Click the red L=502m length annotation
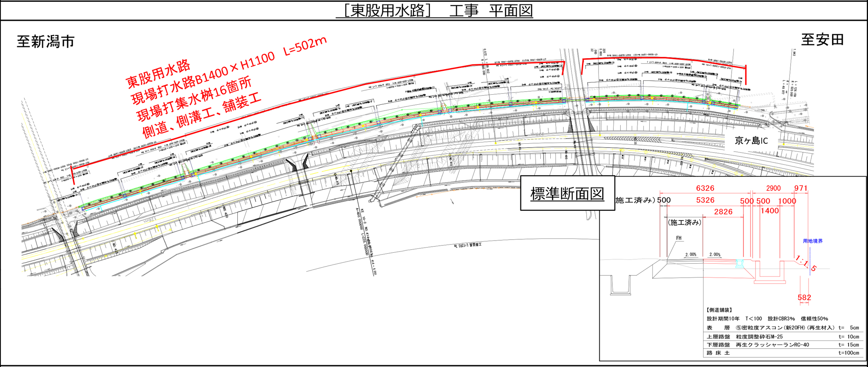 tap(305, 46)
